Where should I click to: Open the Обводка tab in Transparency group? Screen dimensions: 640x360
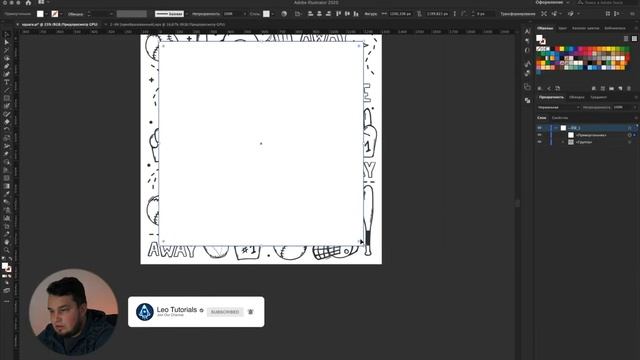pyautogui.click(x=577, y=97)
